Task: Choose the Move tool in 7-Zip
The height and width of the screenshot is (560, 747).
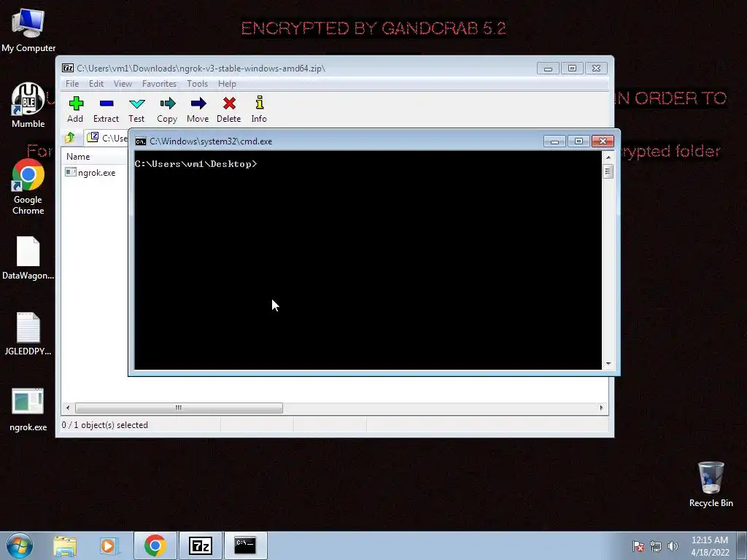Action: click(x=198, y=109)
